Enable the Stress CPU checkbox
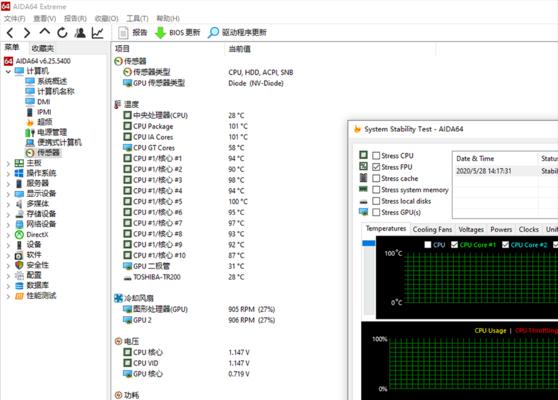Screen dimensions: 558x400 (376, 156)
